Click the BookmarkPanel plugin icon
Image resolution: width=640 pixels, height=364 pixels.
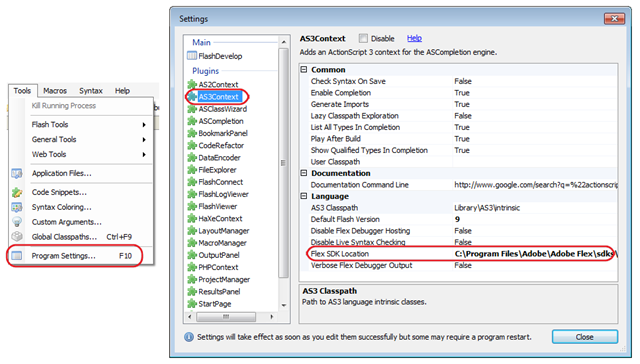point(192,133)
